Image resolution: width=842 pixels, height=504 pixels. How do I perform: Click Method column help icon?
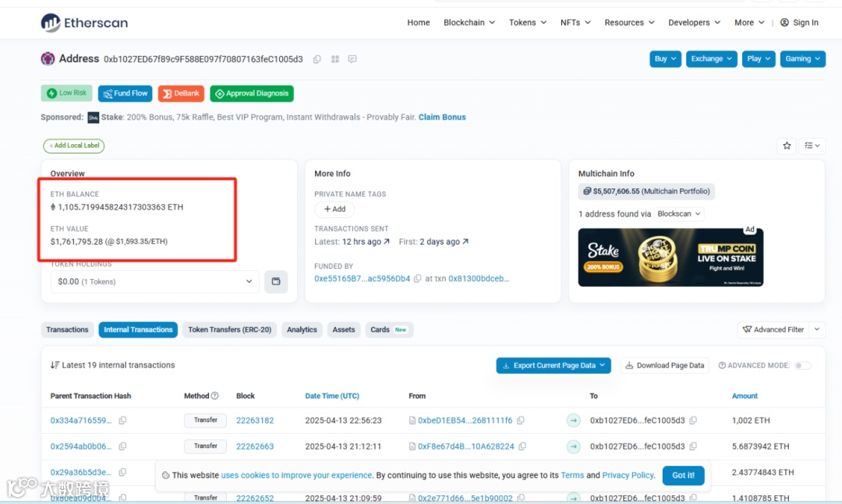[215, 396]
